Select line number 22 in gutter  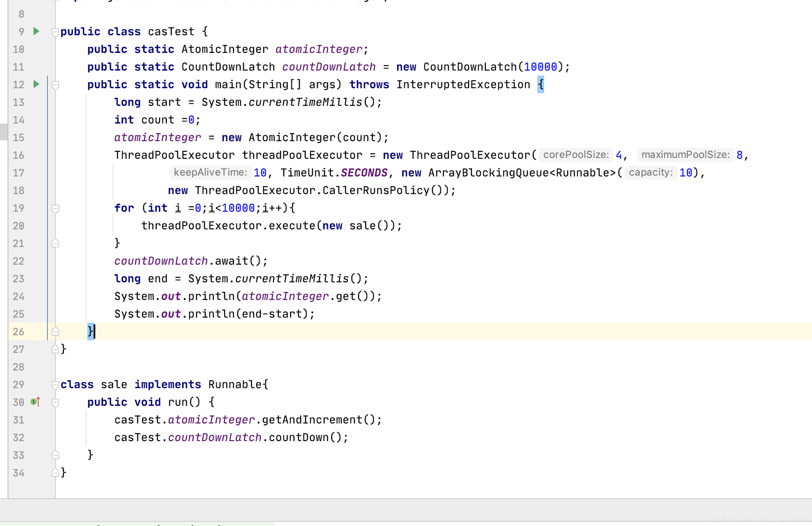point(18,261)
